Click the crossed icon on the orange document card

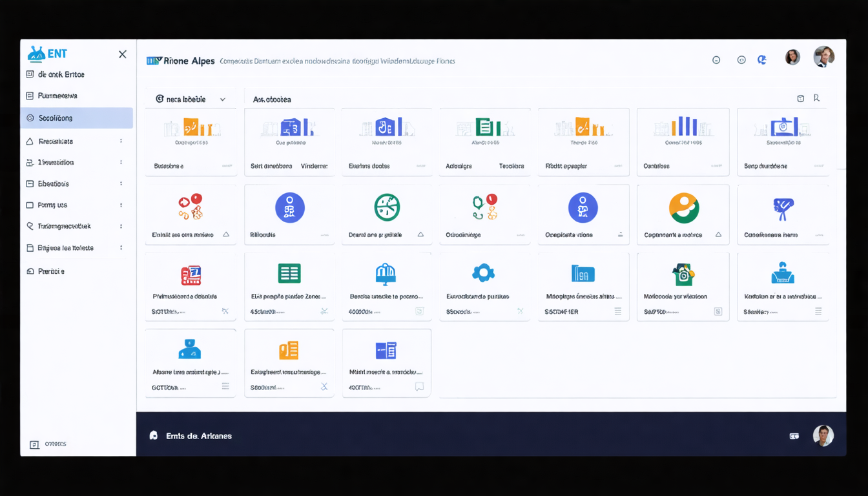point(324,387)
